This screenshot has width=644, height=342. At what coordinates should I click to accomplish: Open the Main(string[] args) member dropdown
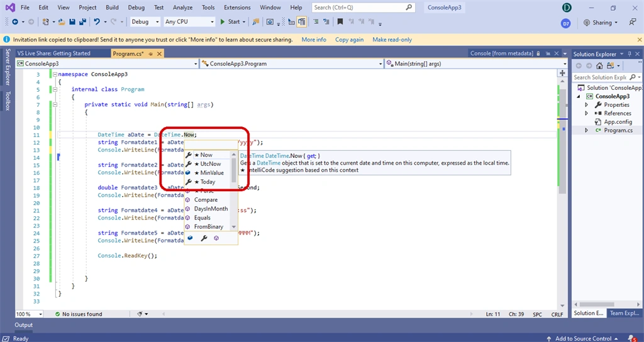pyautogui.click(x=477, y=63)
